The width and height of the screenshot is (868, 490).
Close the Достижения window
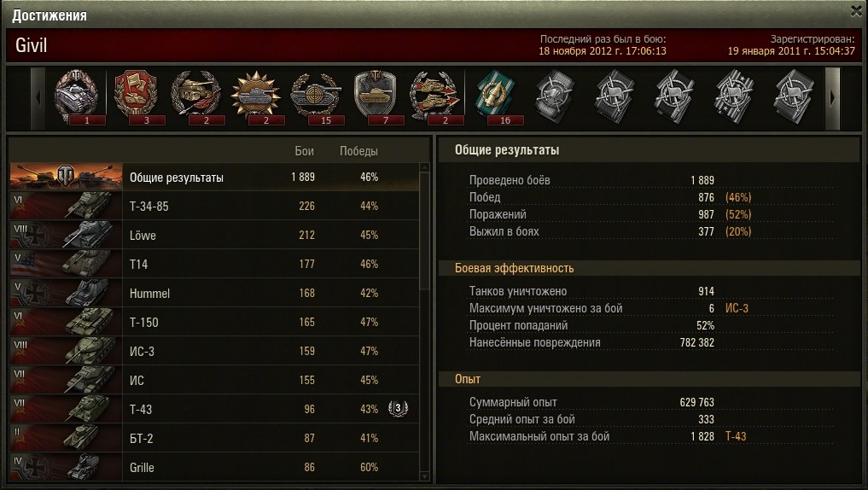click(x=856, y=12)
